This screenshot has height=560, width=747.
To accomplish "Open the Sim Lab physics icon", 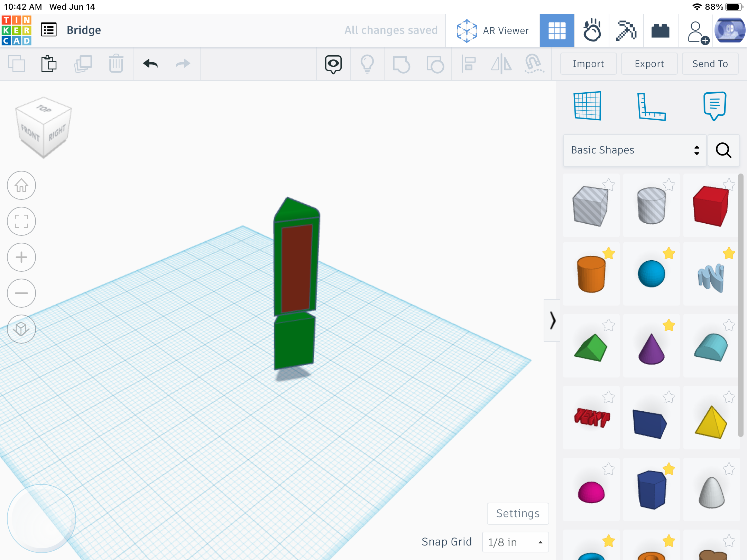I will click(592, 30).
